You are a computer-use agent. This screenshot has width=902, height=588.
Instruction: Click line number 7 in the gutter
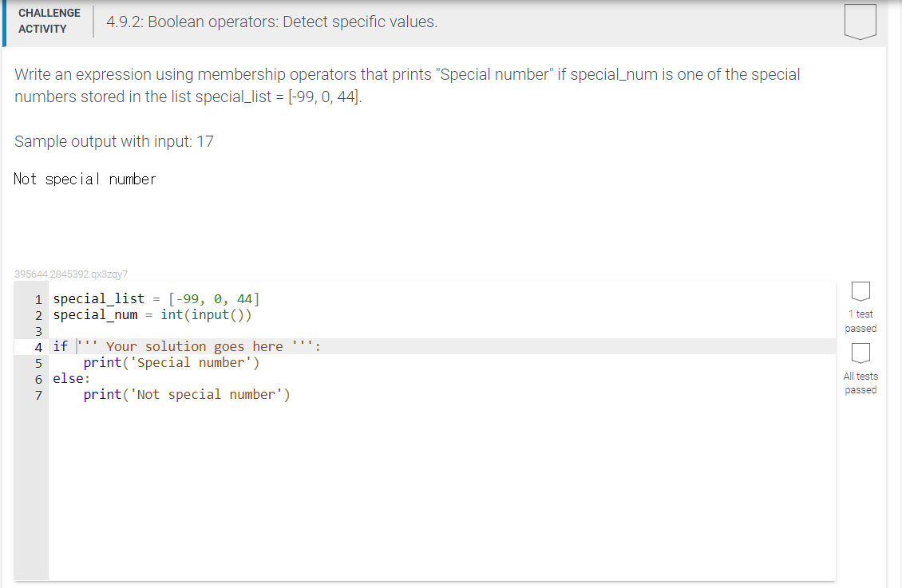point(37,394)
